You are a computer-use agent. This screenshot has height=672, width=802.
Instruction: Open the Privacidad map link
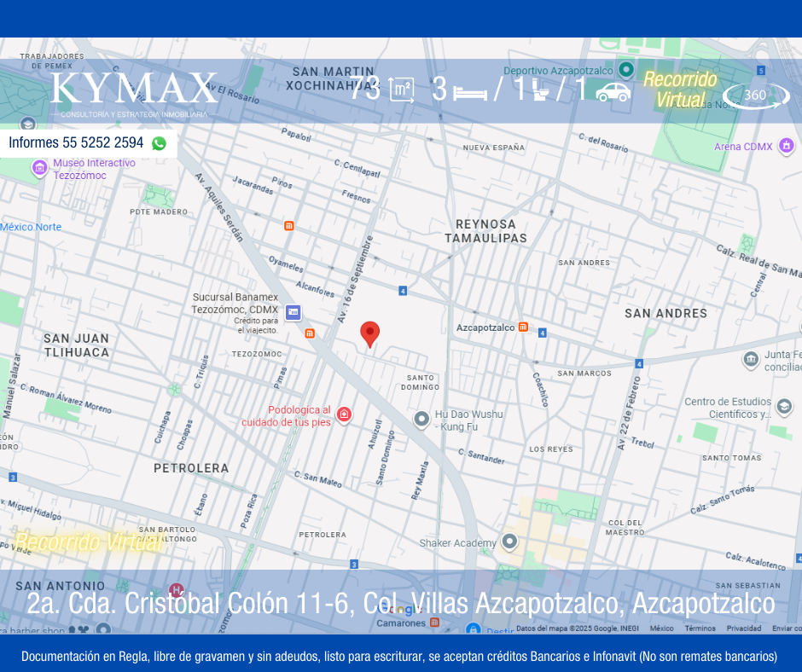tap(744, 628)
